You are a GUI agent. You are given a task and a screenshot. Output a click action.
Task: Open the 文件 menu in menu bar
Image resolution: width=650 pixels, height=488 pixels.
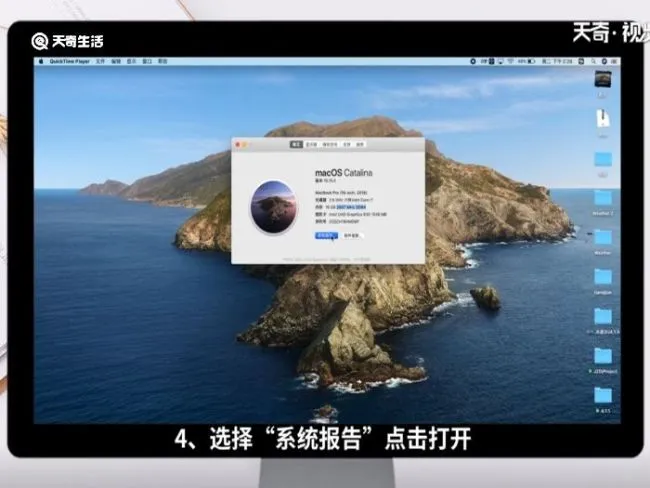tap(100, 61)
